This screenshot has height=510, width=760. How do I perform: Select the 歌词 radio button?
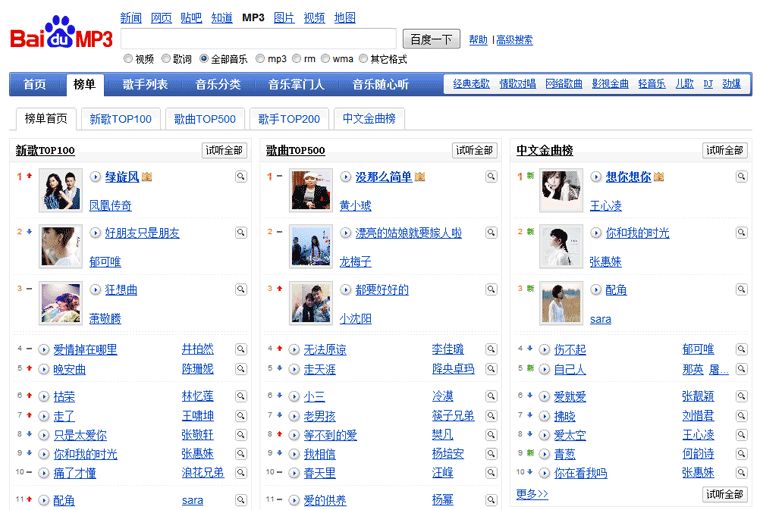(x=166, y=59)
